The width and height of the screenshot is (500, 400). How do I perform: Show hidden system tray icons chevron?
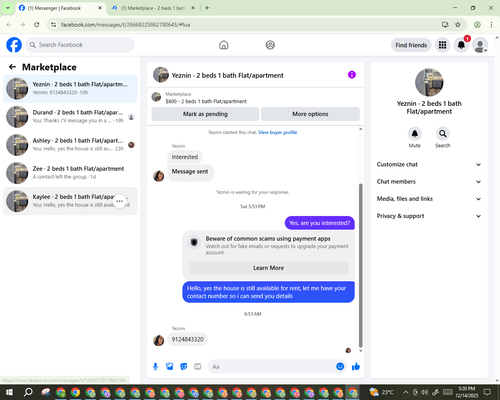(405, 392)
